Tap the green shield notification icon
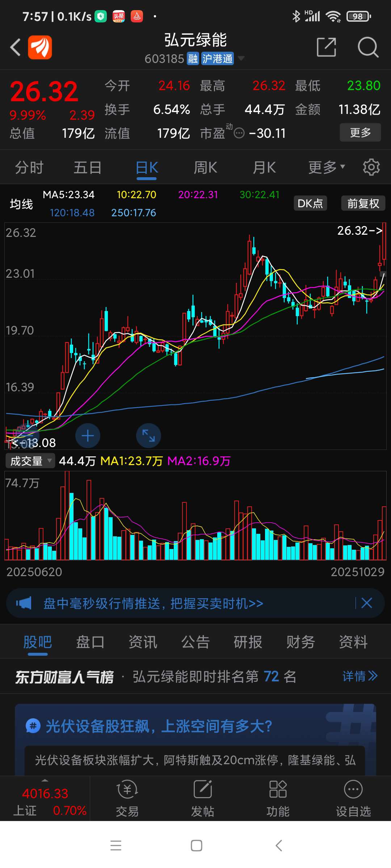The height and width of the screenshot is (868, 391). [101, 16]
